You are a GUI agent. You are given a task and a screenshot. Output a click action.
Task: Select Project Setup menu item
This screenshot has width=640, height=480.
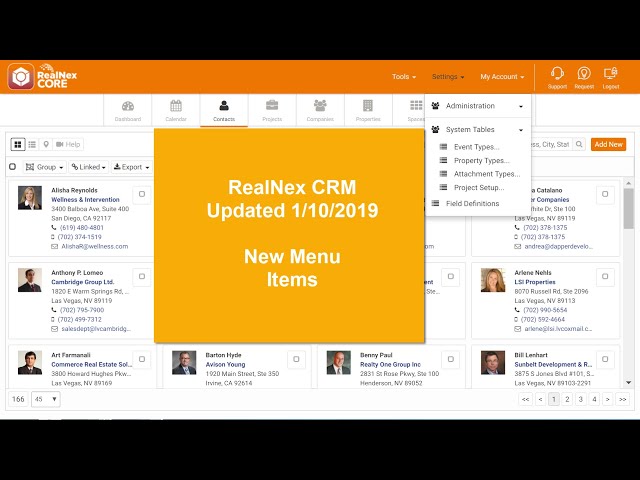pyautogui.click(x=479, y=188)
